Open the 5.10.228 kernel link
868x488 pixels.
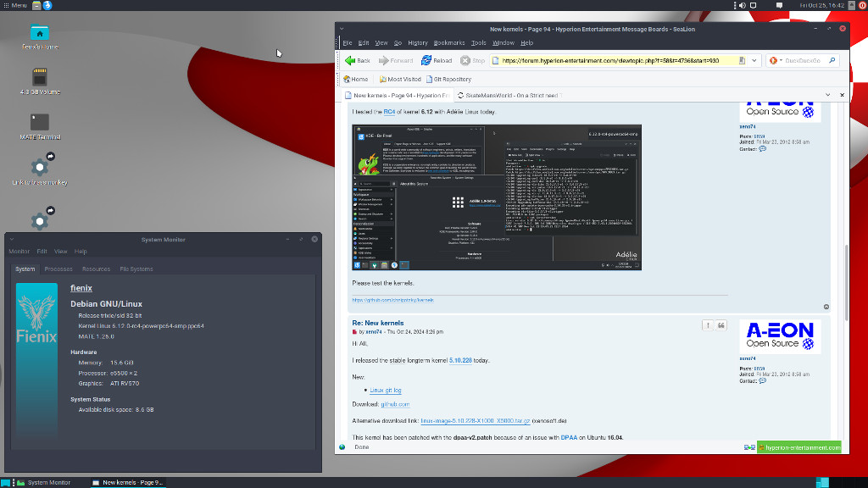460,360
